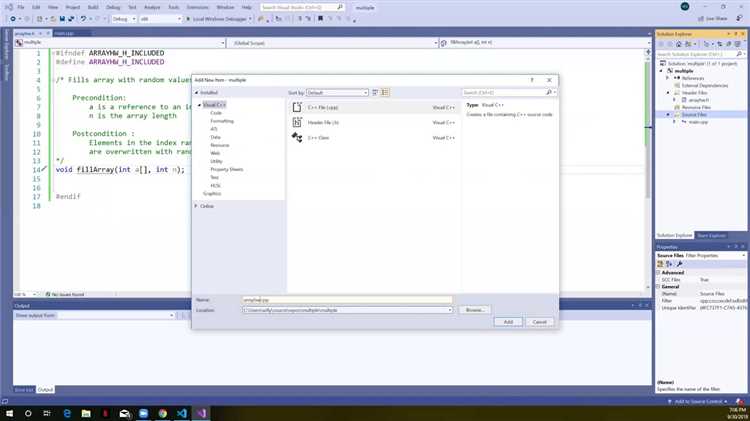Open the Location path dropdown
The image size is (750, 421).
[x=450, y=310]
